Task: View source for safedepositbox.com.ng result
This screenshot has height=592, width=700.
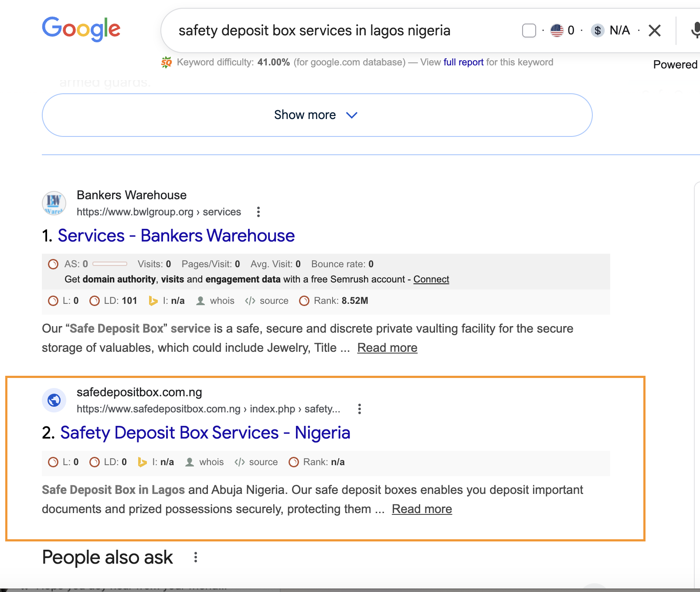Action: pyautogui.click(x=257, y=462)
